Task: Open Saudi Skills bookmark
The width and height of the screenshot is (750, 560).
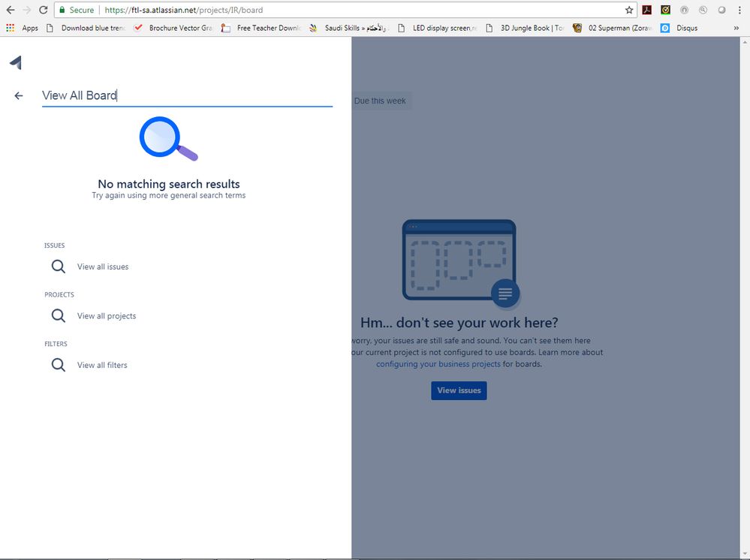Action: [x=348, y=29]
